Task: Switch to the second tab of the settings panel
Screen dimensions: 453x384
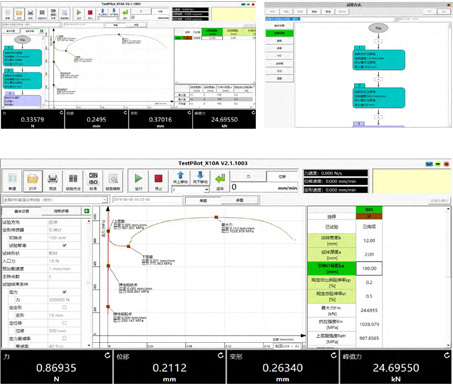Action: (61, 211)
